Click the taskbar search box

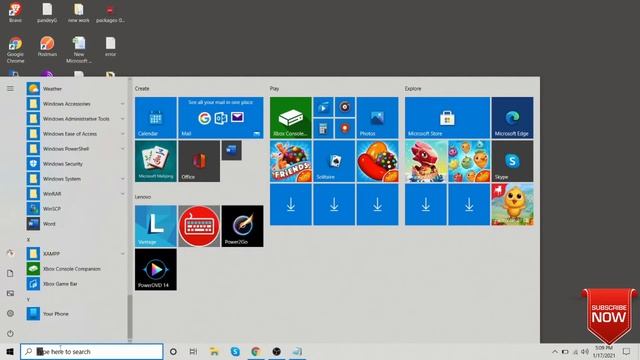[x=92, y=351]
